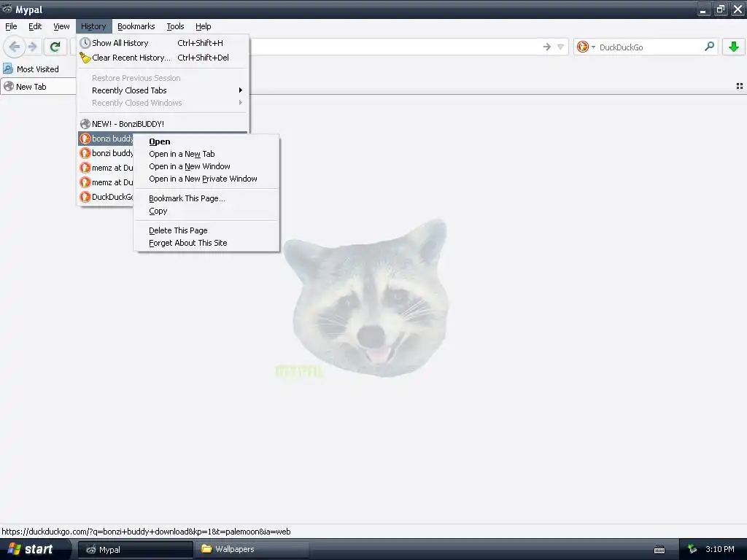This screenshot has width=747, height=560.
Task: Select Clear Recent History
Action: [163, 58]
